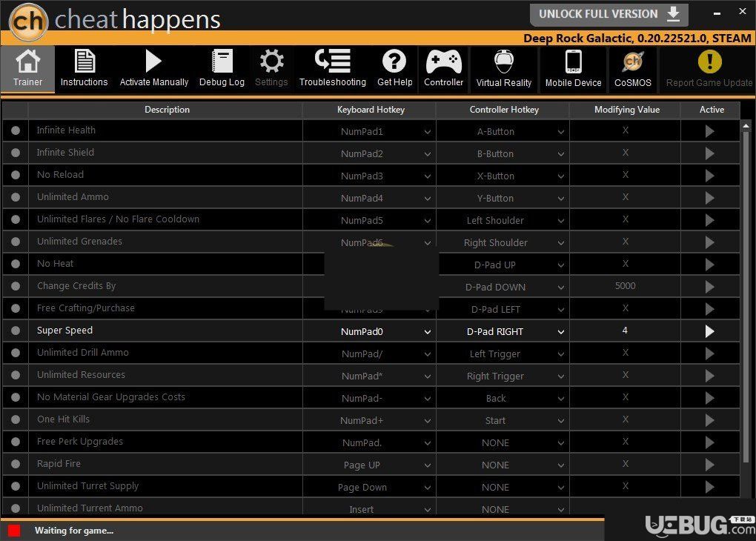Activate Rapid Fire play arrow
The height and width of the screenshot is (541, 756).
[709, 465]
